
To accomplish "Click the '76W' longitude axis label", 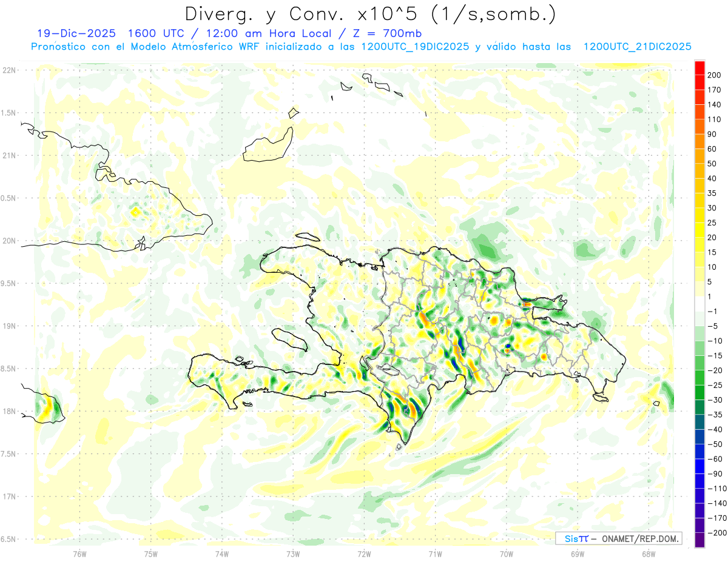I will (79, 554).
